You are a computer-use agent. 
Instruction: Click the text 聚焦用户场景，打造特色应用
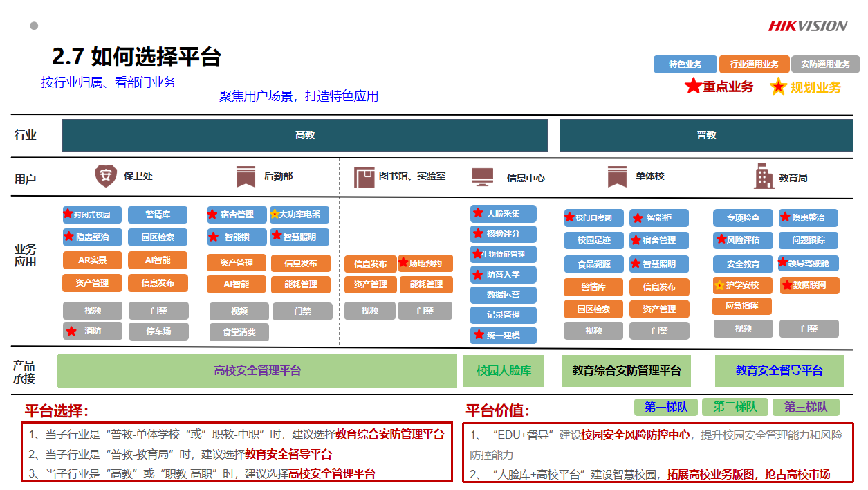coord(299,96)
